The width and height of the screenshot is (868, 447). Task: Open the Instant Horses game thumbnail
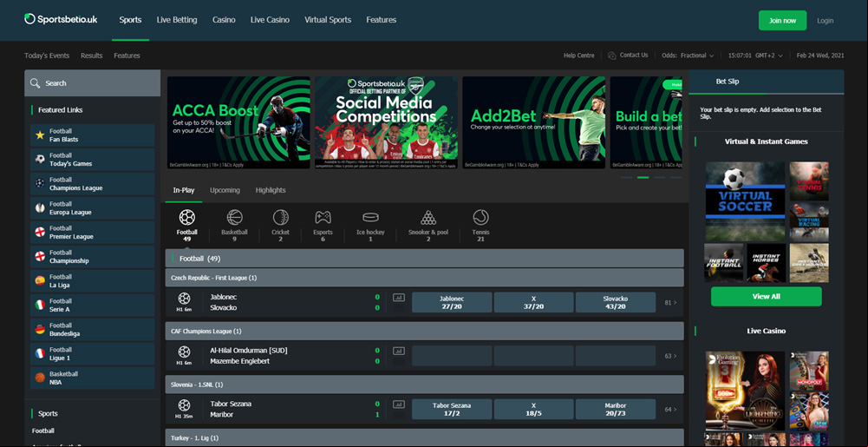tap(767, 263)
